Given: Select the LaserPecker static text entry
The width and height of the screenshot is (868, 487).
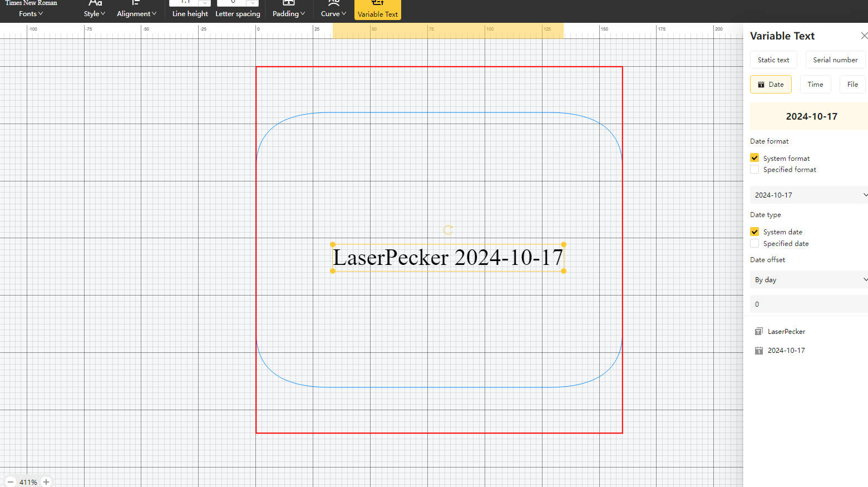Looking at the screenshot, I should coord(786,331).
